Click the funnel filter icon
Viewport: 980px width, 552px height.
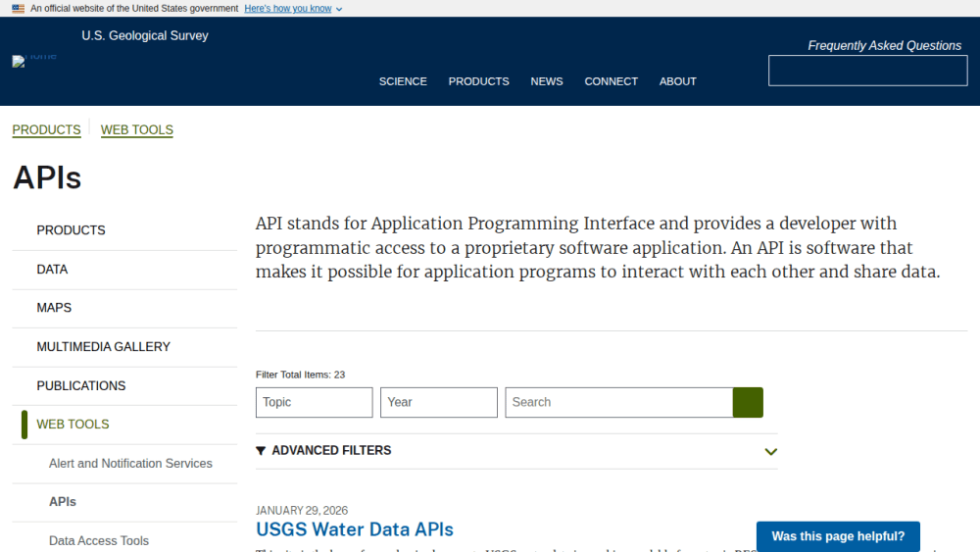[x=261, y=451]
